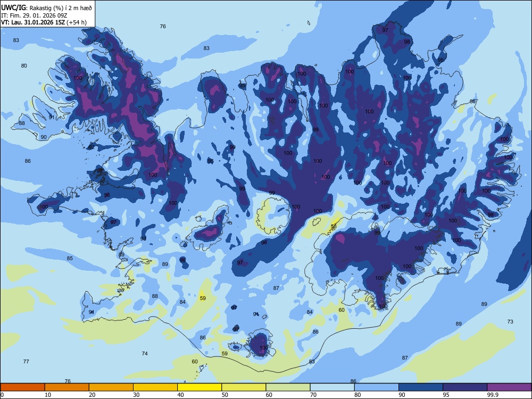532x399 pixels.
Task: Select the legend tick label '40'
Action: coord(181,395)
